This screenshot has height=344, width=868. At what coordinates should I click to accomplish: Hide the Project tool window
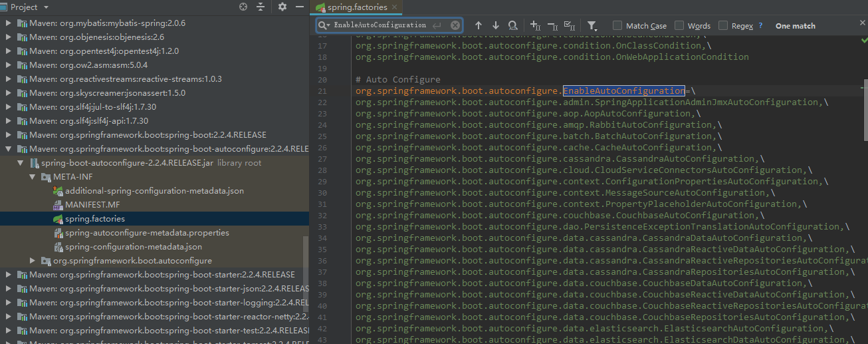pos(300,7)
